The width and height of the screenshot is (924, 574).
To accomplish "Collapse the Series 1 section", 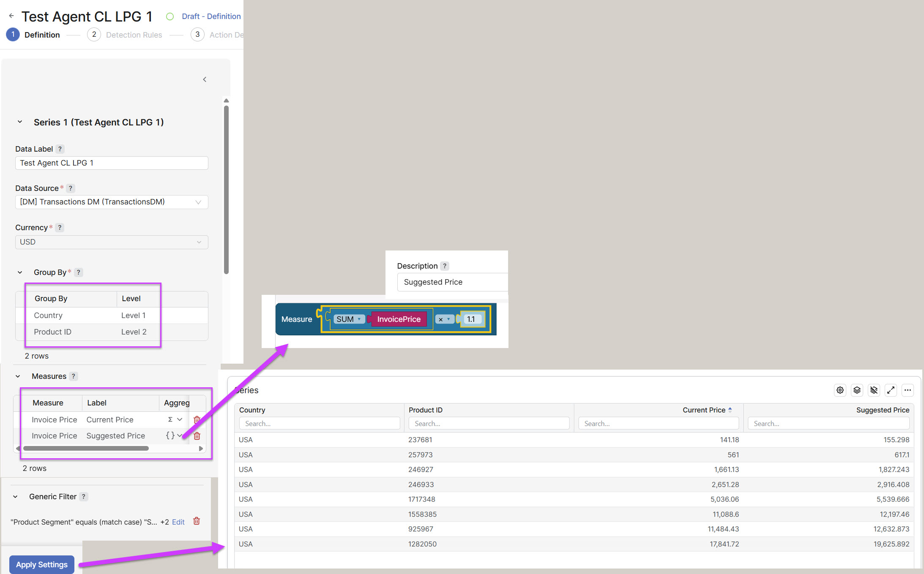I will click(20, 122).
